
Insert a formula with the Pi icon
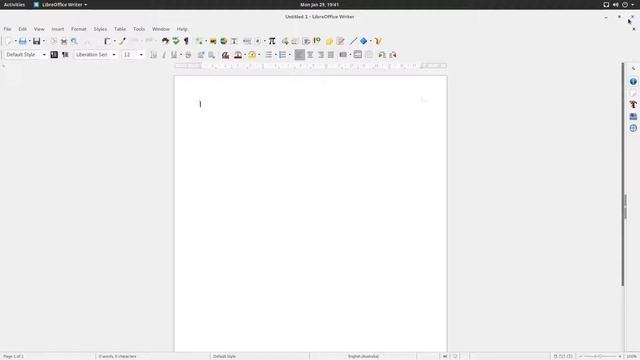coord(272,41)
